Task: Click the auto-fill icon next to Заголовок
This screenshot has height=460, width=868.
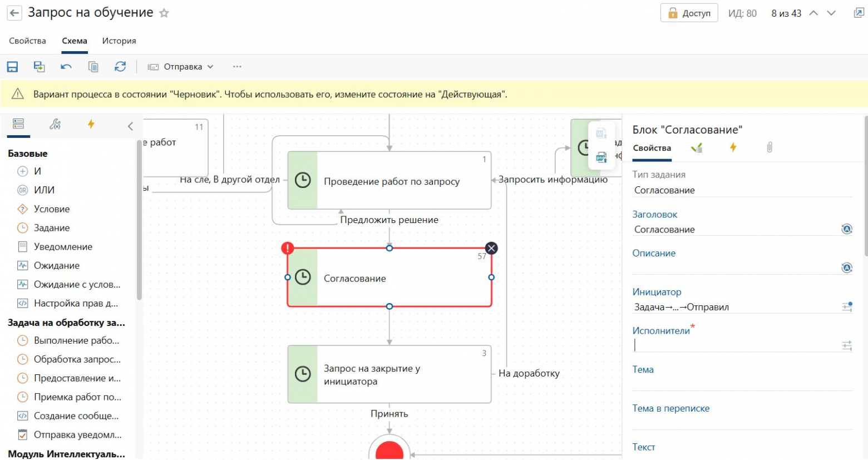Action: 846,229
